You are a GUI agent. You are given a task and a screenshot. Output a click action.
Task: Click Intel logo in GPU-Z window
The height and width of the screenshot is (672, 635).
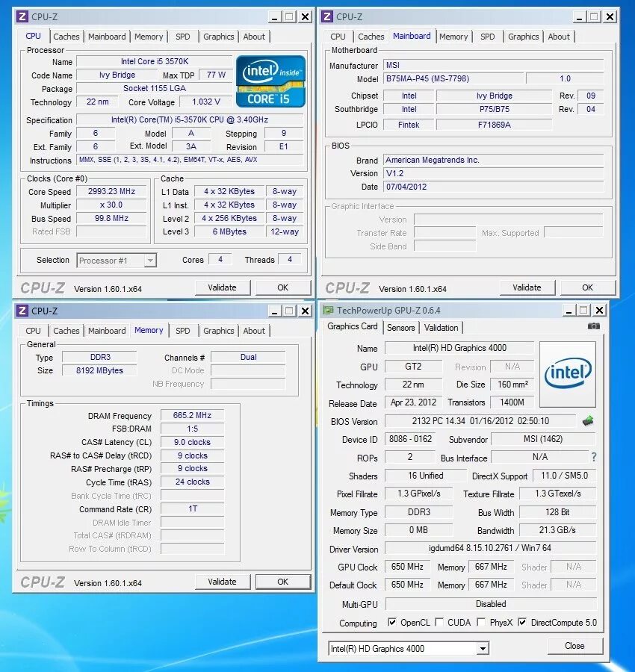tap(567, 373)
